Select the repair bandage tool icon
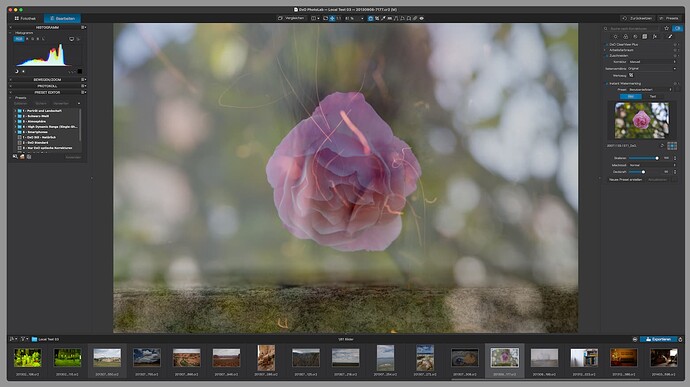This screenshot has height=387, width=690. tap(415, 18)
